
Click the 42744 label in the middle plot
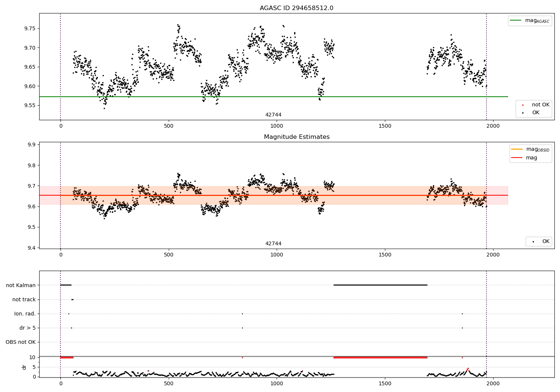[273, 244]
